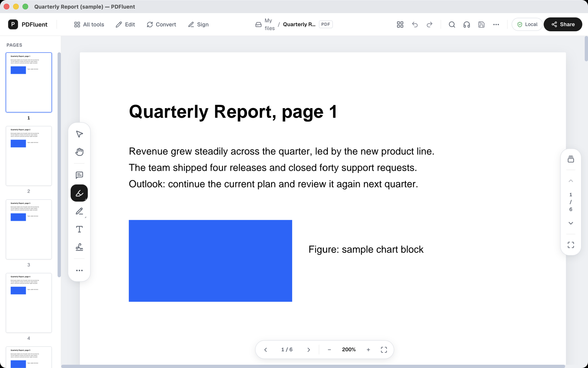588x368 pixels.
Task: Click the next page arrow in bottom bar
Action: tap(309, 350)
